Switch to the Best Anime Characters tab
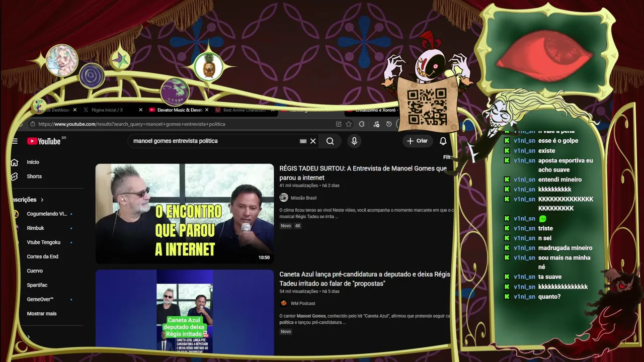Screen dimensions: 644x362 [244, 110]
